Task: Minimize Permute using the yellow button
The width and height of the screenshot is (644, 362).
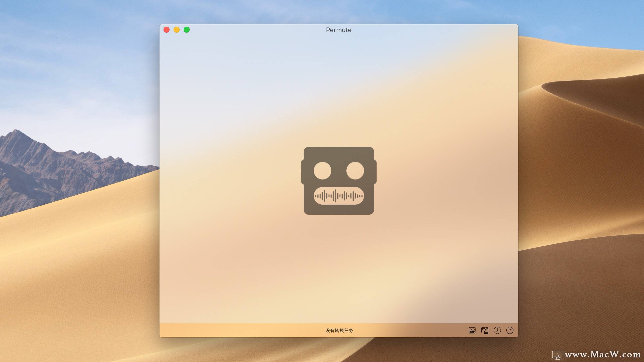Action: tap(177, 30)
